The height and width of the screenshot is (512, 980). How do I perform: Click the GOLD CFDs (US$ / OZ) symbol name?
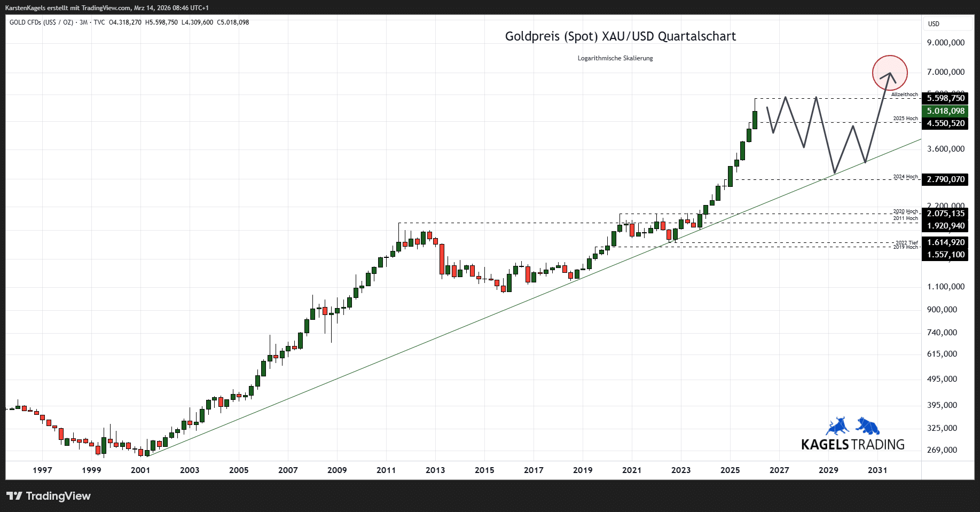tap(41, 22)
